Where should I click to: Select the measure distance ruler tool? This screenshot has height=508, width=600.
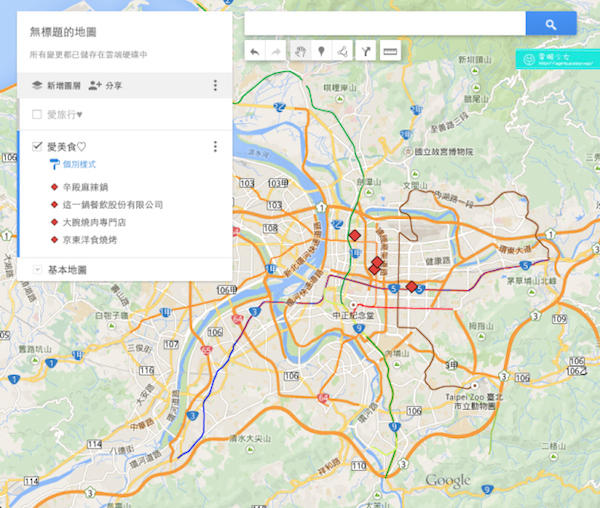(x=390, y=50)
